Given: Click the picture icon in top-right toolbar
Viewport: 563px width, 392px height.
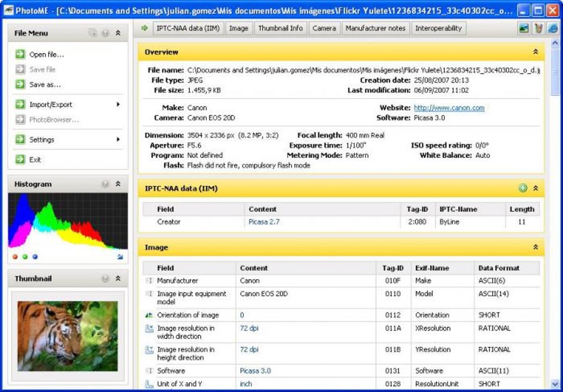Looking at the screenshot, I should coord(524,28).
